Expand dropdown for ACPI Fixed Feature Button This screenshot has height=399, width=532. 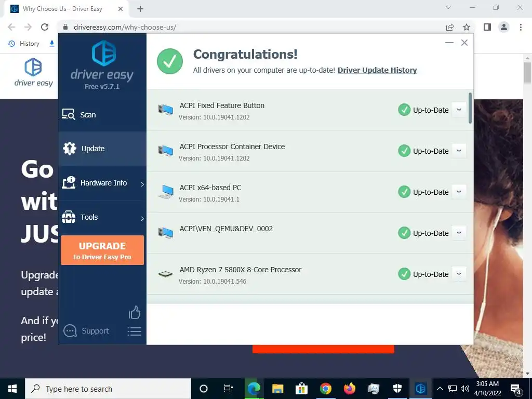tap(459, 110)
